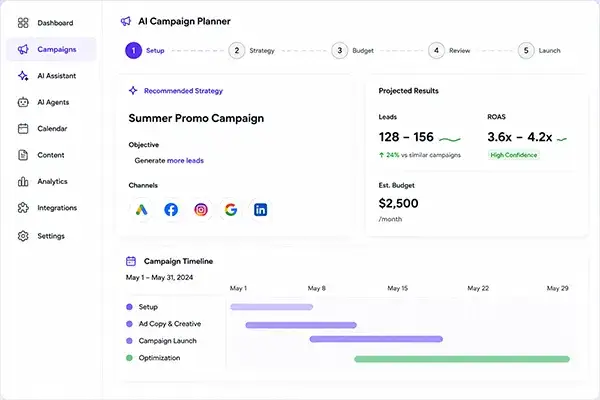Image resolution: width=600 pixels, height=400 pixels.
Task: Select the Google channel icon
Action: pyautogui.click(x=231, y=210)
